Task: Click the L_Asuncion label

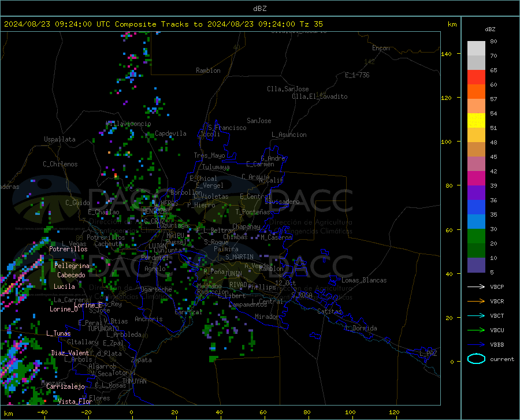Action: tap(289, 135)
